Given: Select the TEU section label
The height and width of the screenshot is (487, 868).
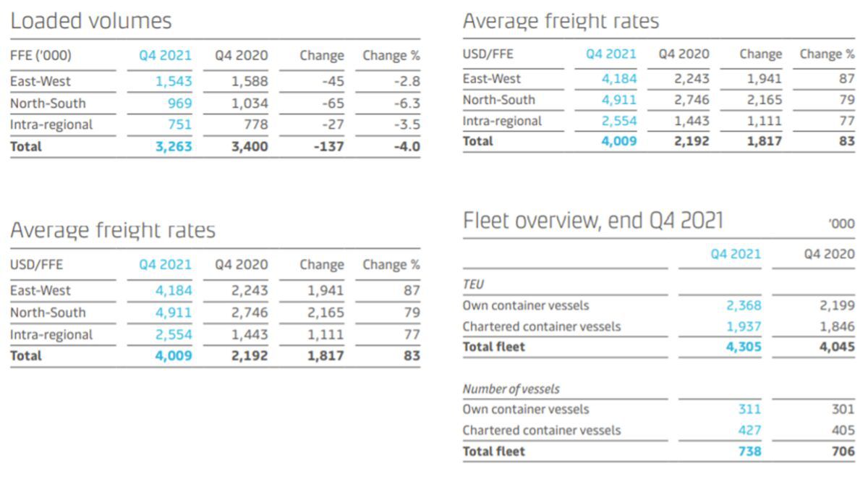Looking at the screenshot, I should (x=472, y=285).
